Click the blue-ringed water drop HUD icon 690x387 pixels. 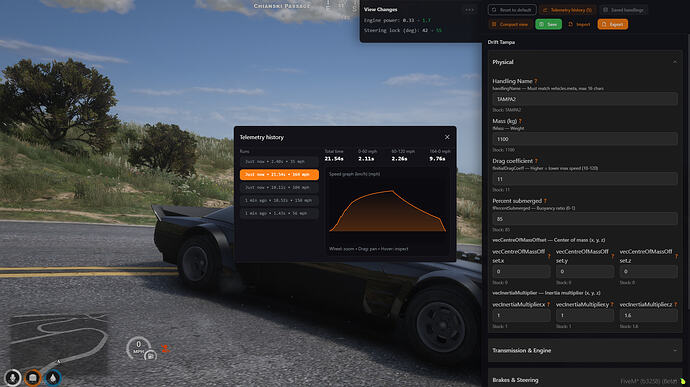[53, 378]
